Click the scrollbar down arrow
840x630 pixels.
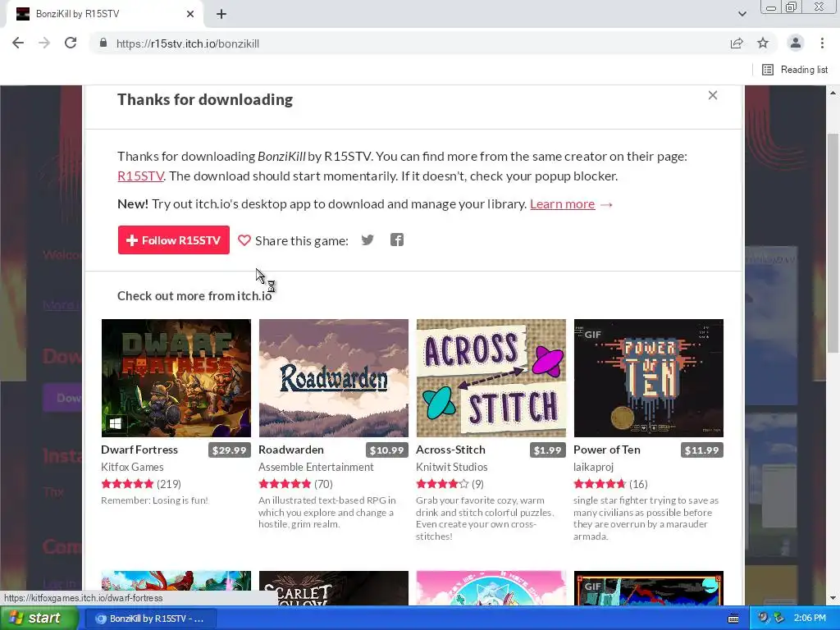pos(833,598)
